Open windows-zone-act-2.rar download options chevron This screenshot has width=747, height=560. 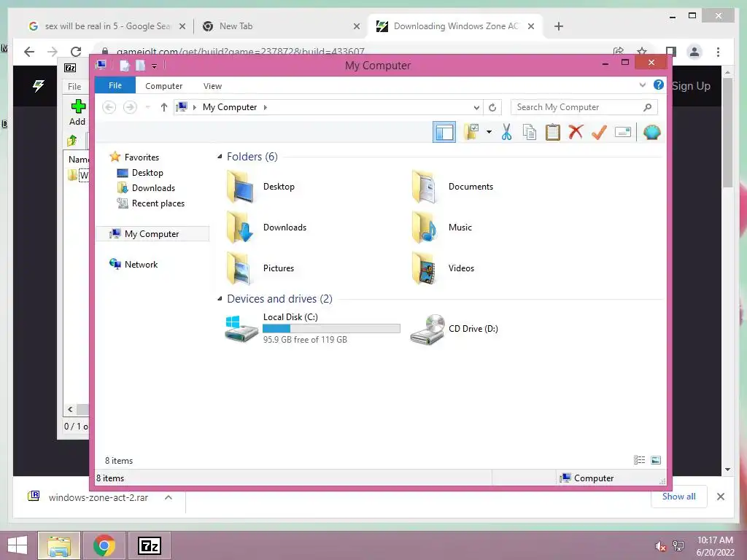click(x=169, y=497)
